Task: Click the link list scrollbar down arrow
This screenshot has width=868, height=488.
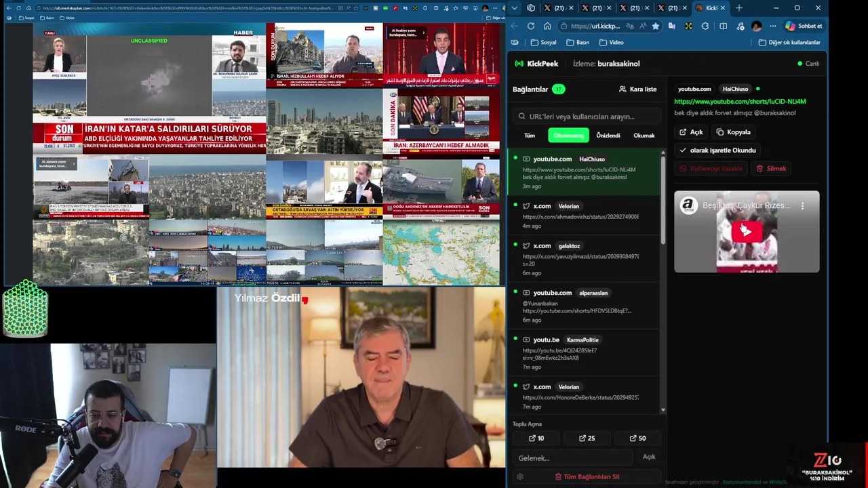Action: [663, 411]
